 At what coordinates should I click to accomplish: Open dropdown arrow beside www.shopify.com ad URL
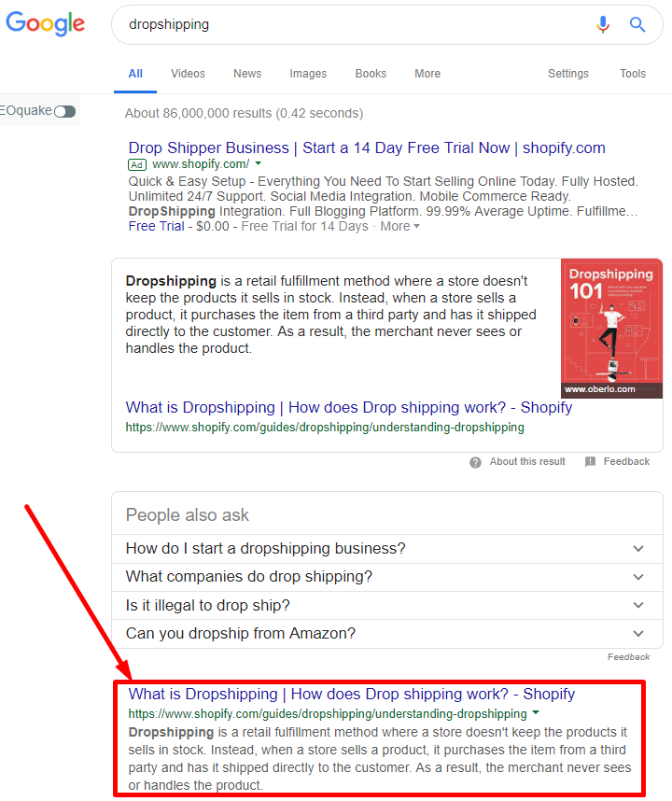258,164
